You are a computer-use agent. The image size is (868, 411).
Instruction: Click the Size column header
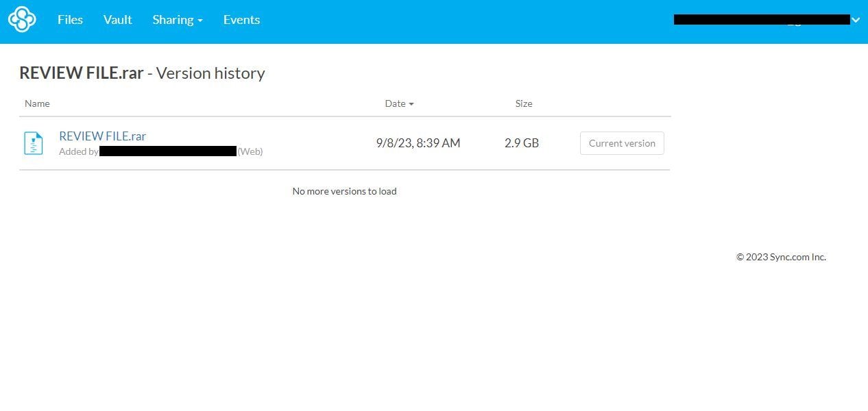click(524, 103)
